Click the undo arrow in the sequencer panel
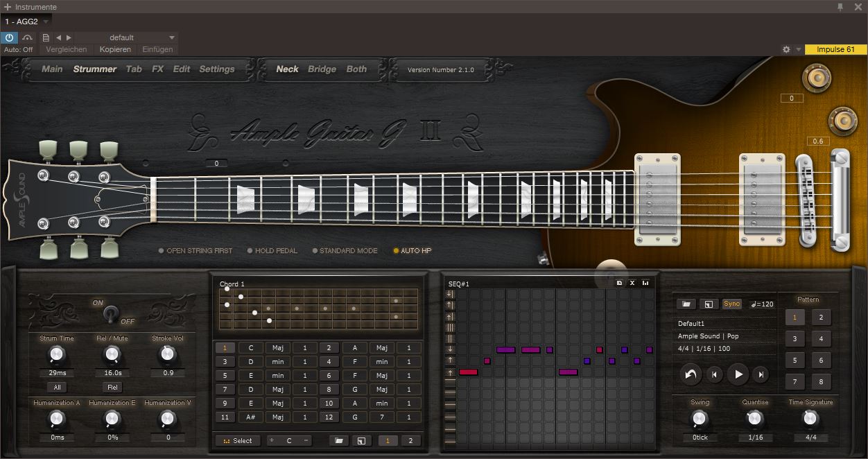Image resolution: width=868 pixels, height=459 pixels. (x=691, y=374)
